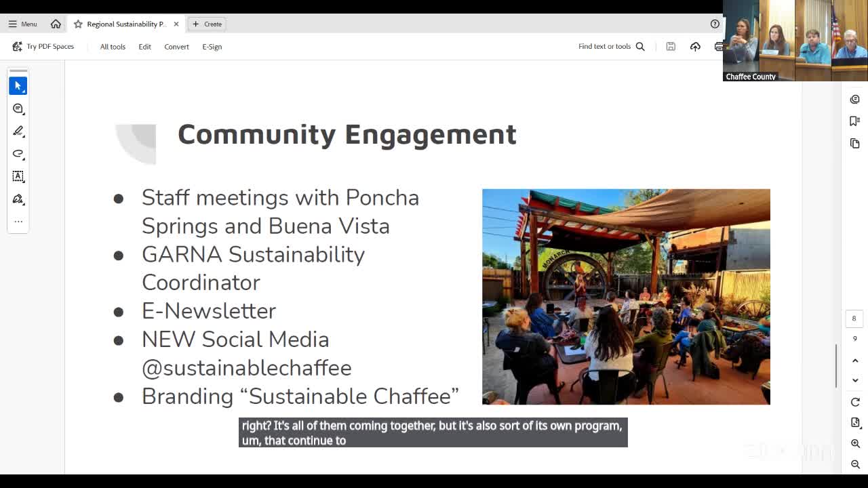Image resolution: width=868 pixels, height=488 pixels.
Task: Expand more tools via three-dots button
Action: click(18, 222)
